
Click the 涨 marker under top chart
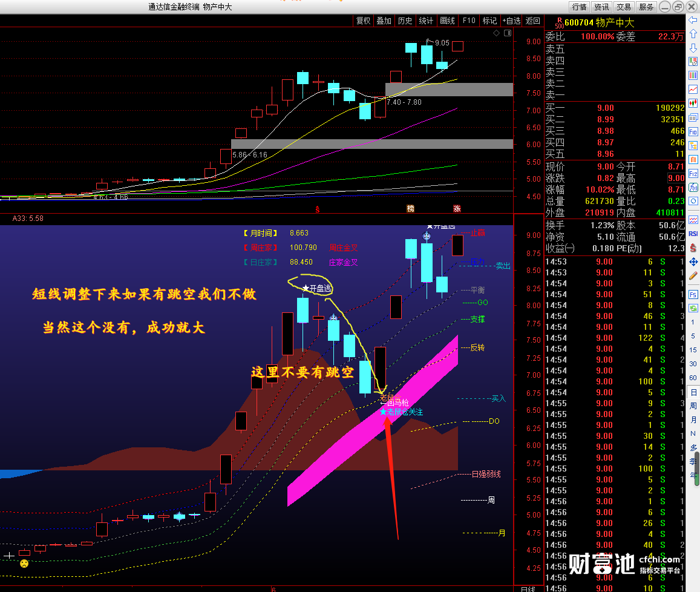click(x=457, y=209)
